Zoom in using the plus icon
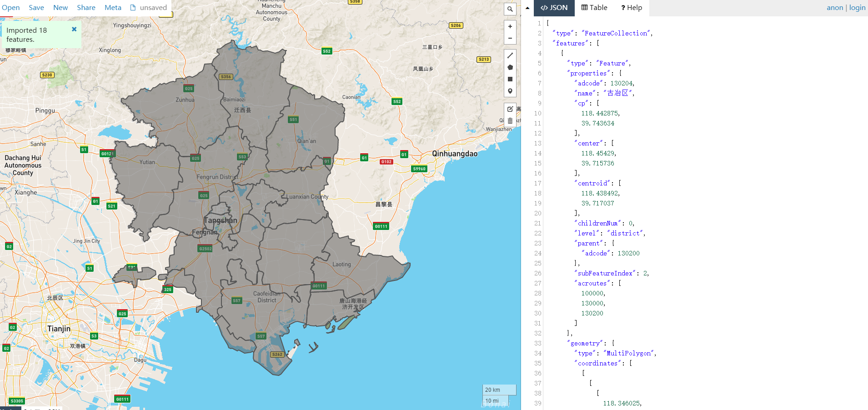The width and height of the screenshot is (868, 410). [x=510, y=26]
